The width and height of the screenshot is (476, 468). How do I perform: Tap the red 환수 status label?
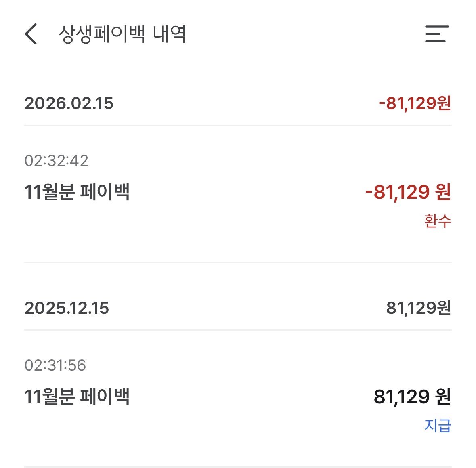pos(438,221)
